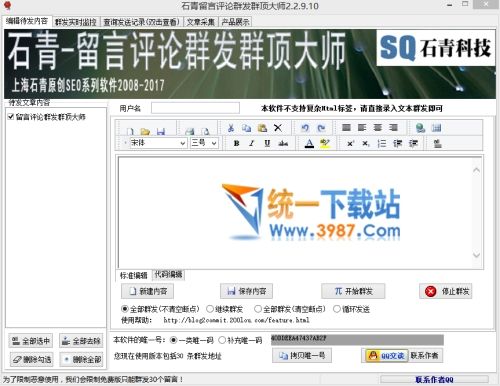Click the 用户名 input field
500x386 pixels.
click(x=195, y=108)
